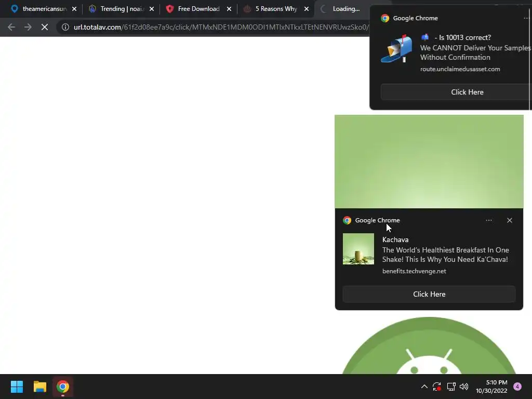Click the Chrome taskbar icon
Image resolution: width=532 pixels, height=399 pixels.
coord(63,387)
